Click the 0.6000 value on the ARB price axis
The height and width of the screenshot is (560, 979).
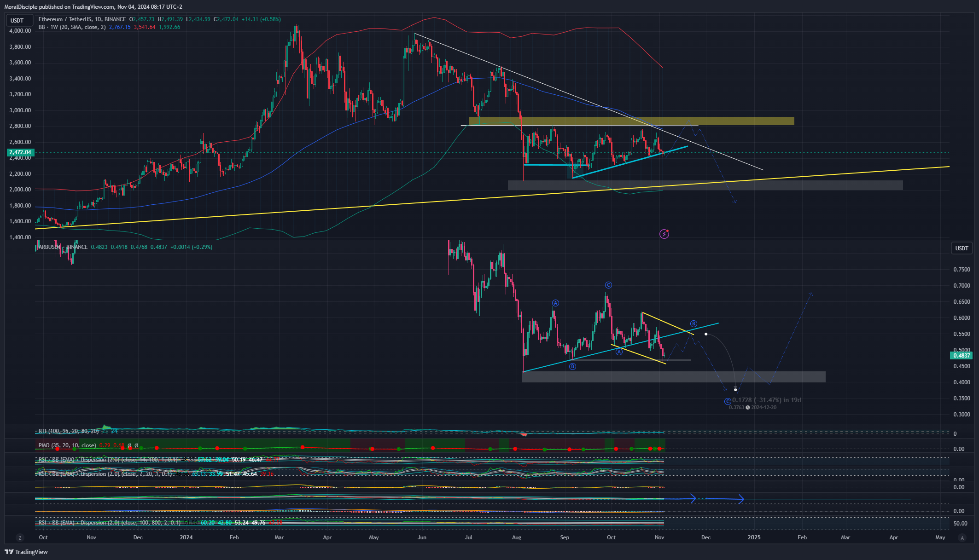pyautogui.click(x=962, y=318)
